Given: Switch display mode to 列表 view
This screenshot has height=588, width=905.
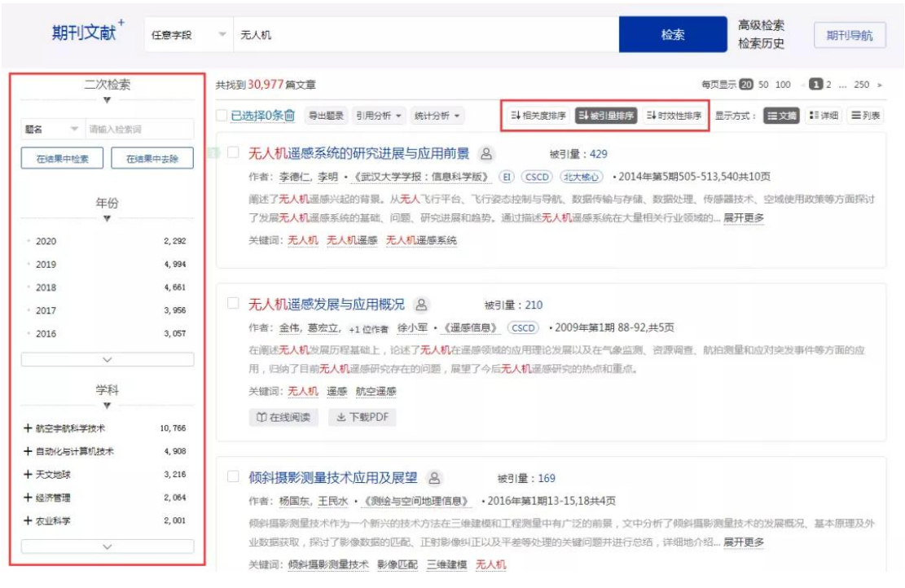Looking at the screenshot, I should point(866,116).
